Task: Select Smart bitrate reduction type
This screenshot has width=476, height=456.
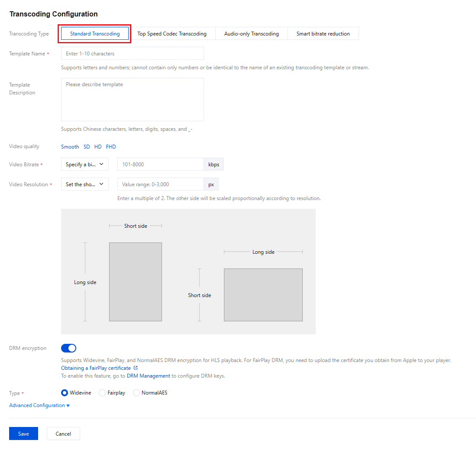Action: [x=323, y=33]
